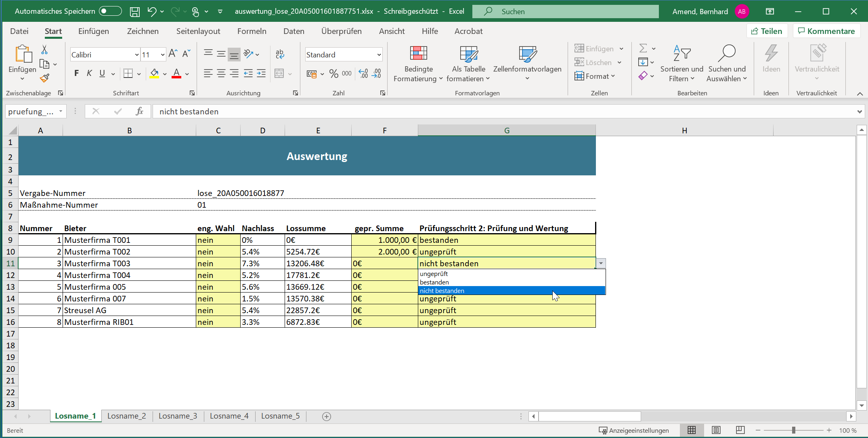Open the Format cells dropdown
The width and height of the screenshot is (868, 438).
tap(595, 76)
